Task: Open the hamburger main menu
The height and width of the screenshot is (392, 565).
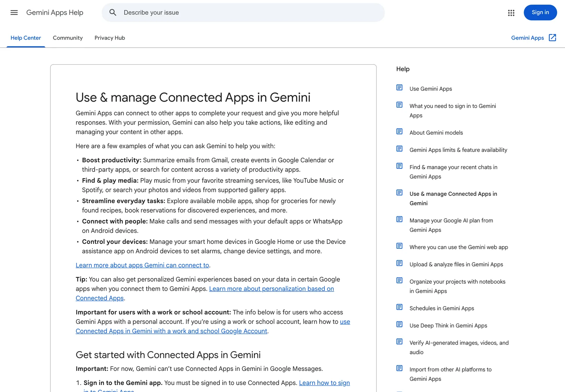Action: coord(14,13)
